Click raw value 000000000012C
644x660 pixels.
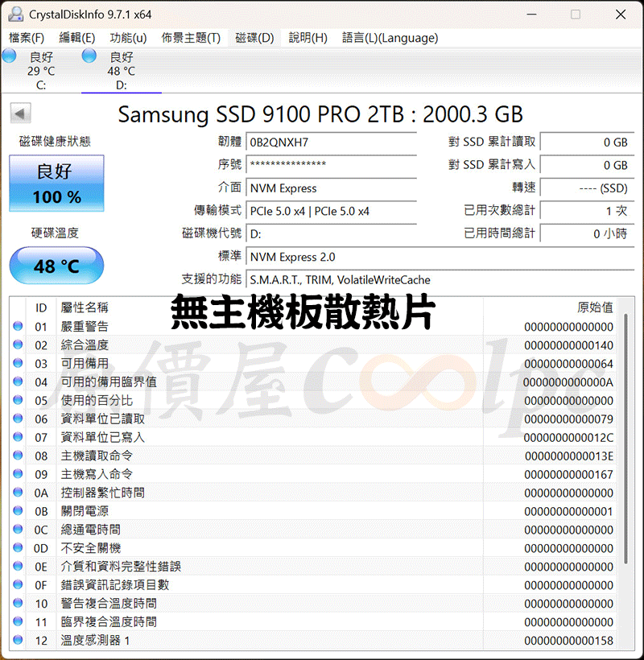568,438
